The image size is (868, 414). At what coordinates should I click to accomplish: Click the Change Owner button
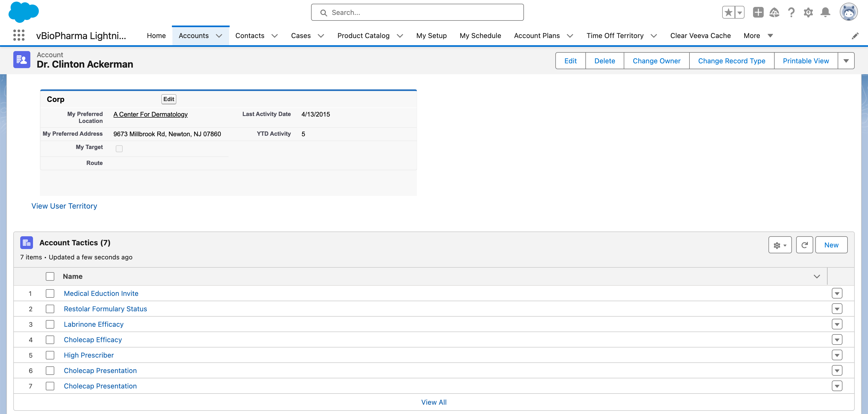coord(656,61)
